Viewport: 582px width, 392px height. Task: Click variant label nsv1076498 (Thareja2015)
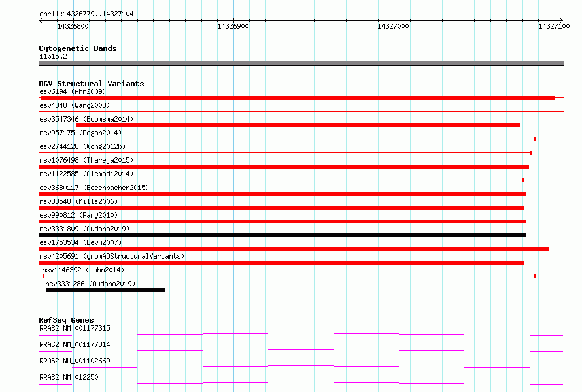[86, 160]
